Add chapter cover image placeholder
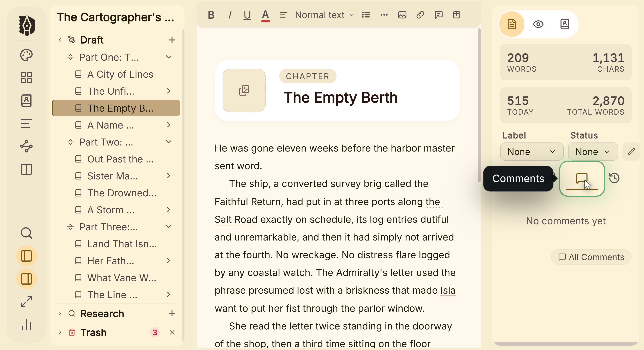Image resolution: width=644 pixels, height=350 pixels. 244,90
